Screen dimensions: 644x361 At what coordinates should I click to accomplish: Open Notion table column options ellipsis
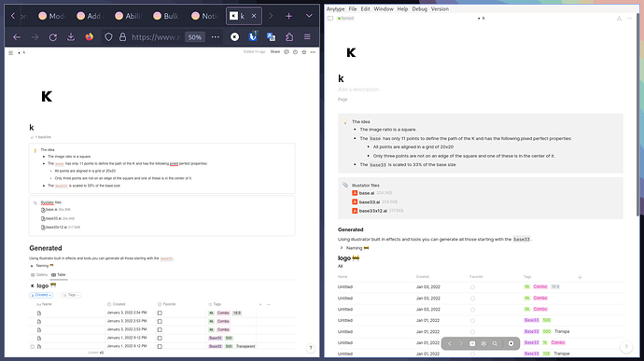click(269, 304)
